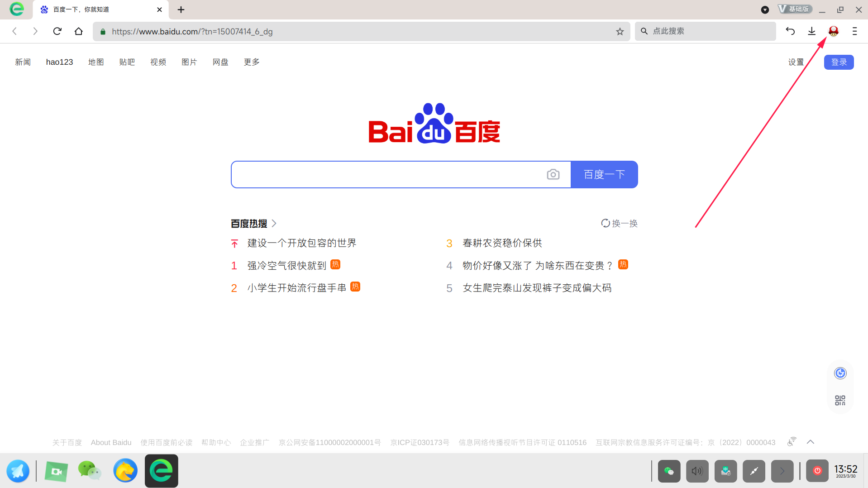Click WeChat tray icon
Image resolution: width=868 pixels, height=488 pixels.
coord(669,471)
